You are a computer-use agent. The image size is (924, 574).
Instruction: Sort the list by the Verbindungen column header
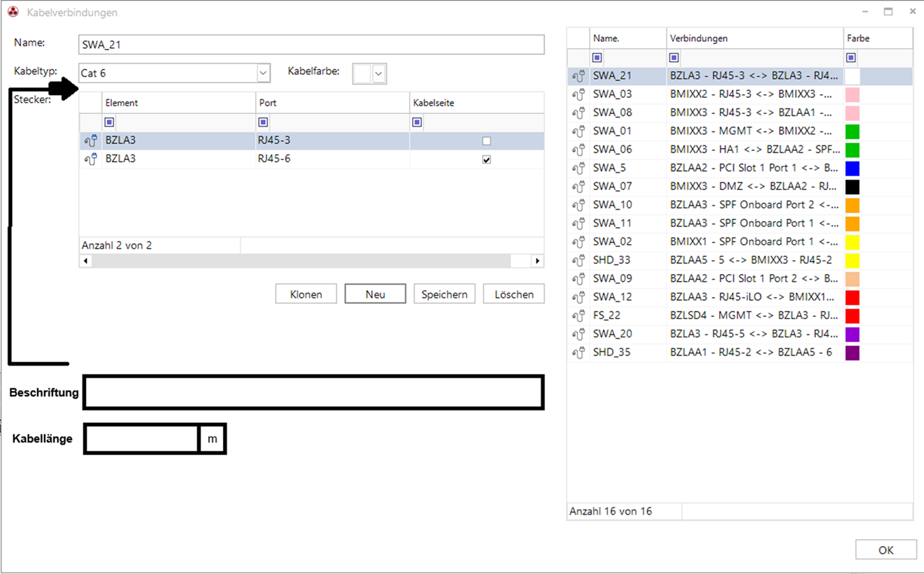click(754, 38)
